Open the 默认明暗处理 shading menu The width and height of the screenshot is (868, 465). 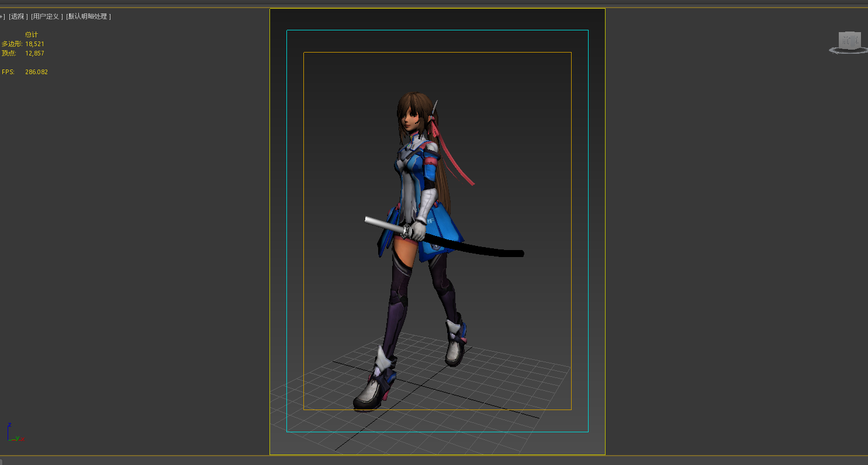(x=88, y=16)
